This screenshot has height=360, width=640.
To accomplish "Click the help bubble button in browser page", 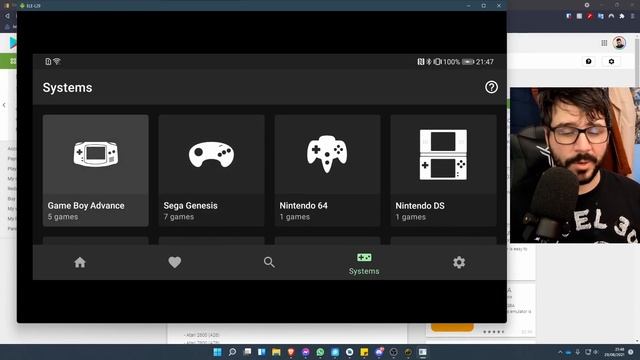I will (589, 61).
